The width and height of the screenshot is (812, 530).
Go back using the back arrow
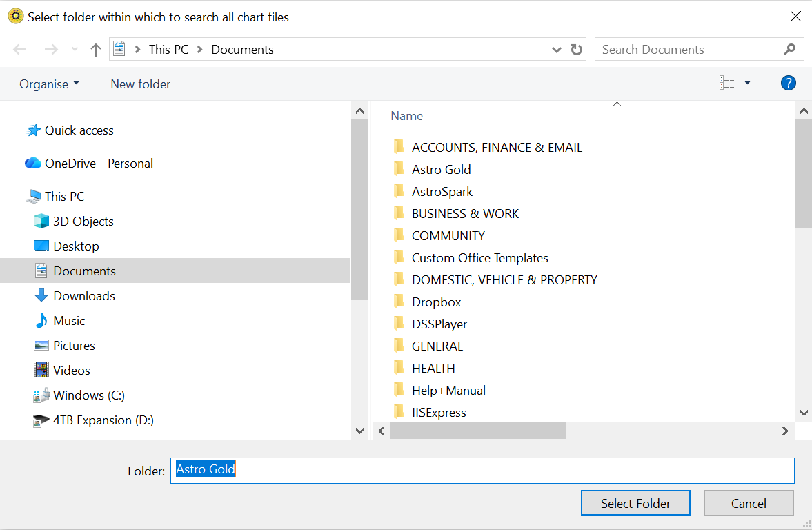tap(20, 50)
